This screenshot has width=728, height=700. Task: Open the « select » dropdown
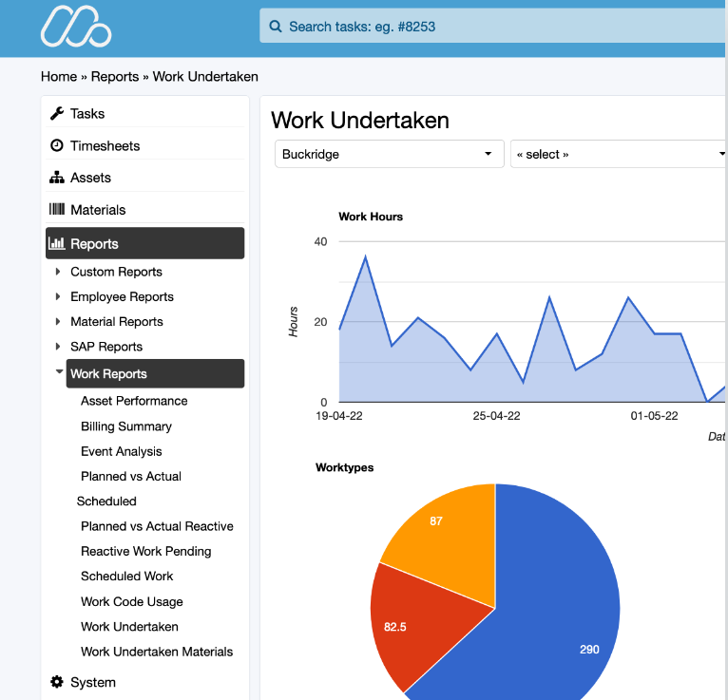[619, 154]
